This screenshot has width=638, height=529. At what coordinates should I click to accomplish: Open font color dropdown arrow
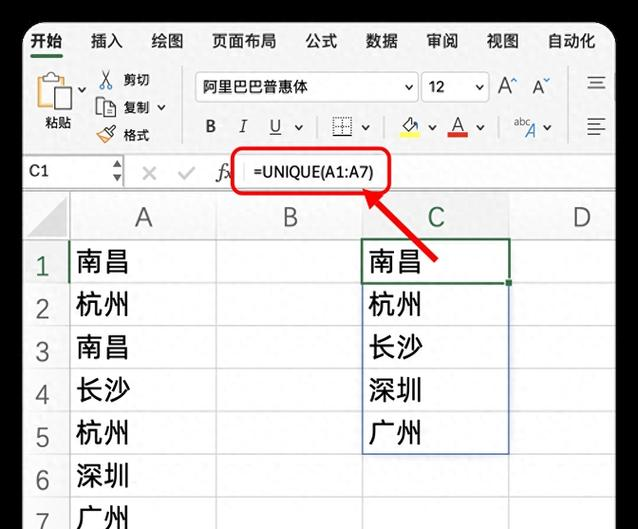pyautogui.click(x=481, y=127)
